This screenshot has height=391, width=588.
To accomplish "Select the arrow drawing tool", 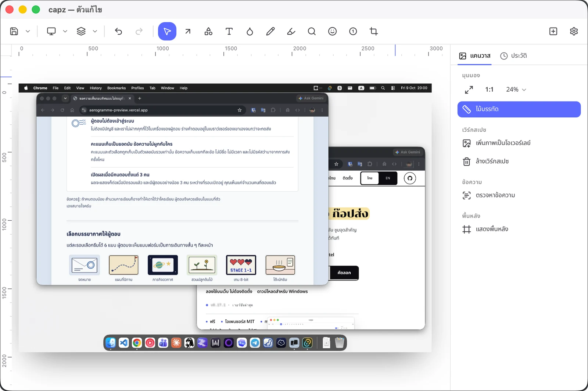I will (x=188, y=31).
